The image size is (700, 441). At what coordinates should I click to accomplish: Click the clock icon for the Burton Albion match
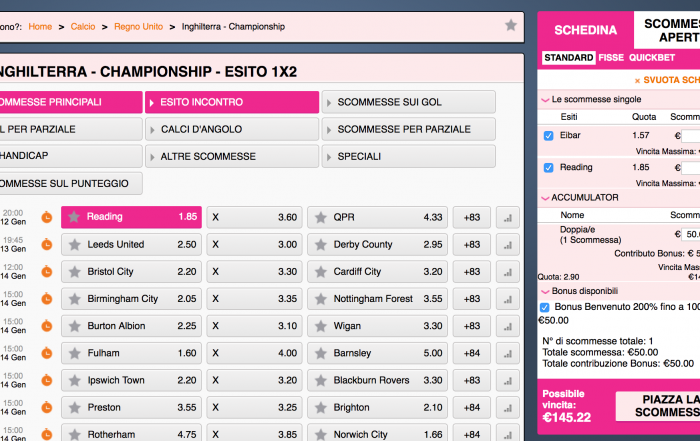(47, 326)
